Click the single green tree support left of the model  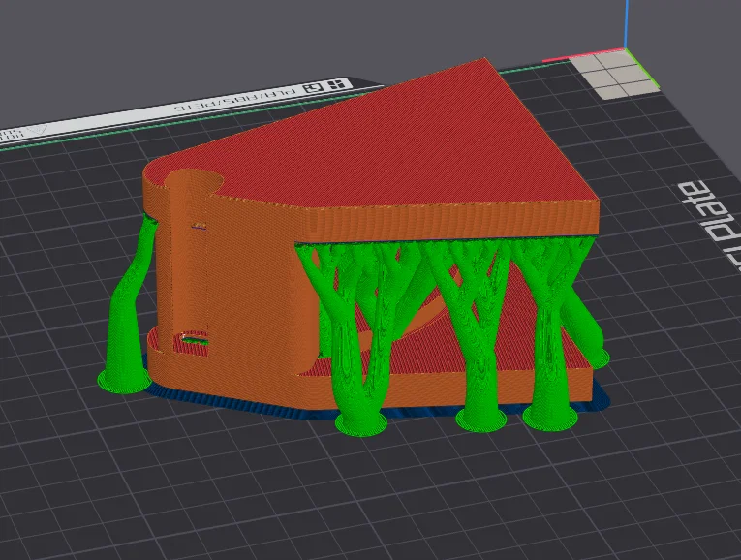125,322
